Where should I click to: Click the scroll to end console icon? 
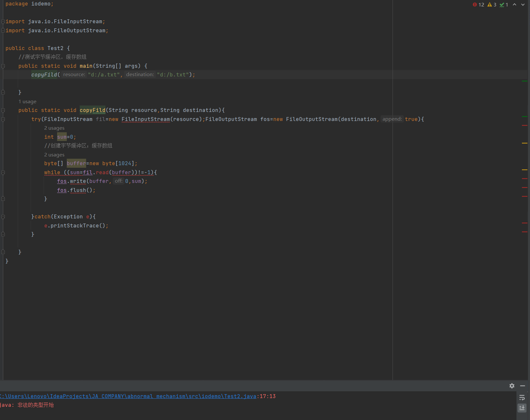coord(522,408)
